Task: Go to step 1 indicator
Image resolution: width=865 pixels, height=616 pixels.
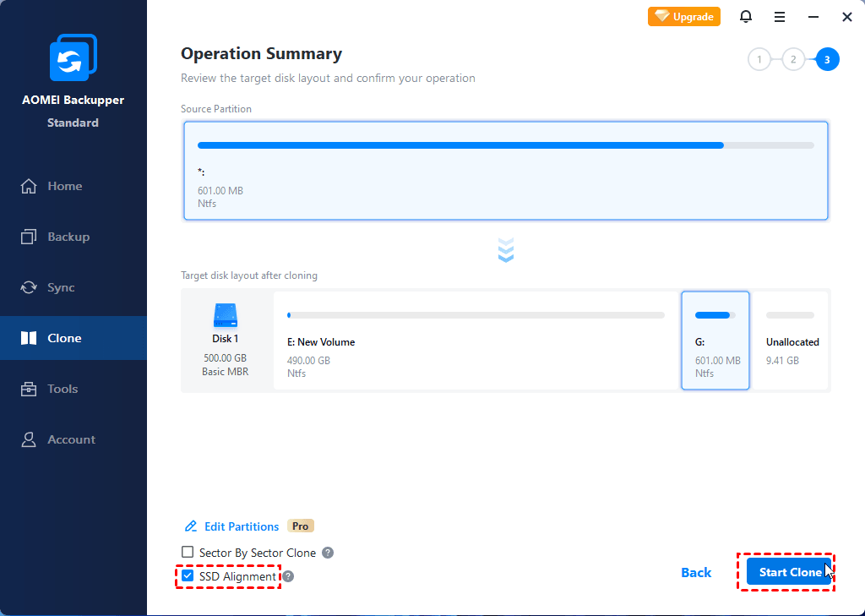Action: [x=759, y=60]
